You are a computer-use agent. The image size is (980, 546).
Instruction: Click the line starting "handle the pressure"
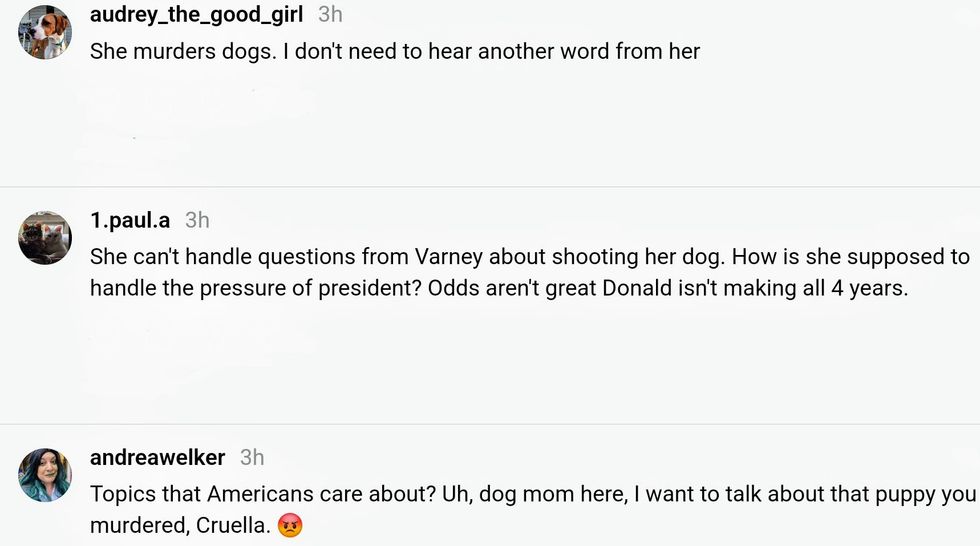[x=498, y=288]
